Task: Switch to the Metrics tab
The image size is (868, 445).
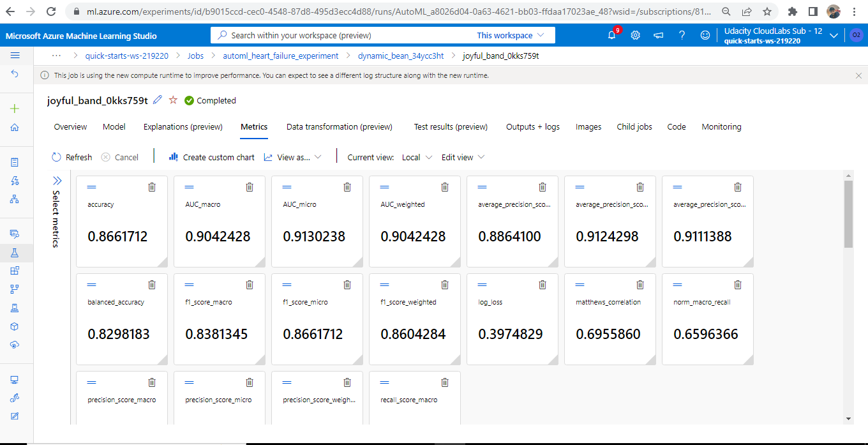Action: [253, 126]
